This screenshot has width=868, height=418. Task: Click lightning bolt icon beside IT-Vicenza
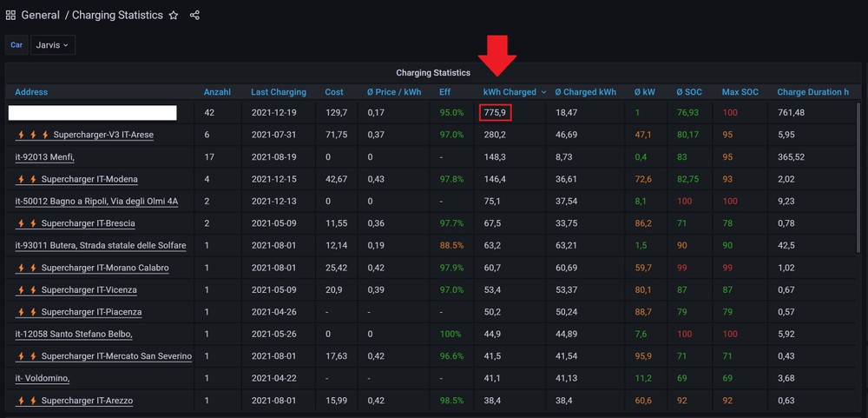pos(27,290)
